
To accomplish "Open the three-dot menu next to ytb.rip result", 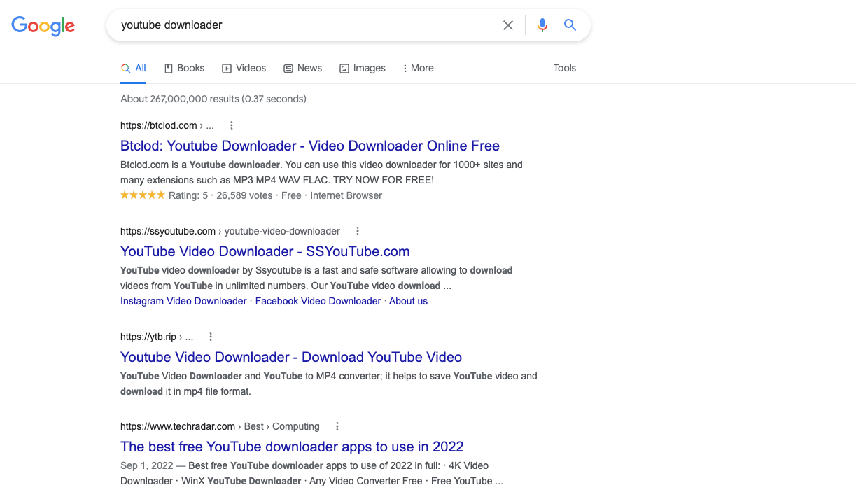I will point(210,336).
